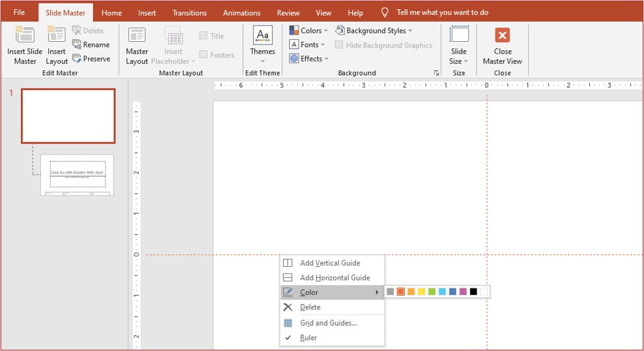The height and width of the screenshot is (351, 644).
Task: Click the Insert Layout icon
Action: (x=56, y=35)
